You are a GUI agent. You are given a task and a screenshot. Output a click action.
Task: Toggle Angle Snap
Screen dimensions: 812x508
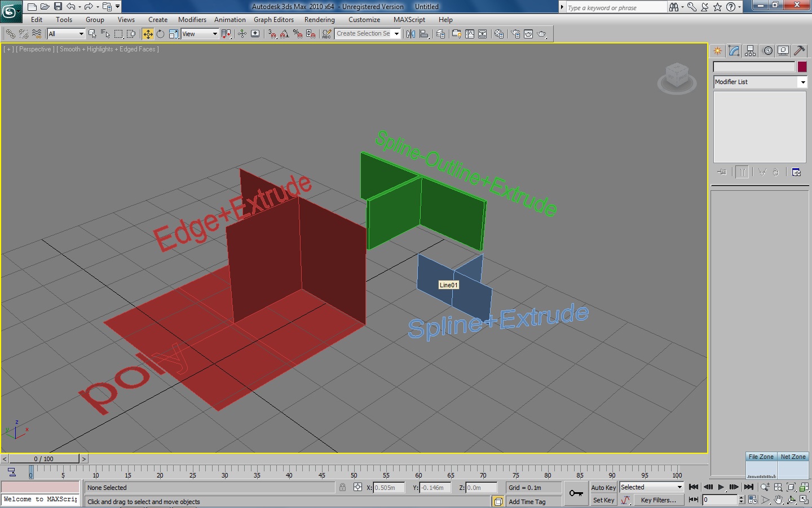tap(284, 34)
